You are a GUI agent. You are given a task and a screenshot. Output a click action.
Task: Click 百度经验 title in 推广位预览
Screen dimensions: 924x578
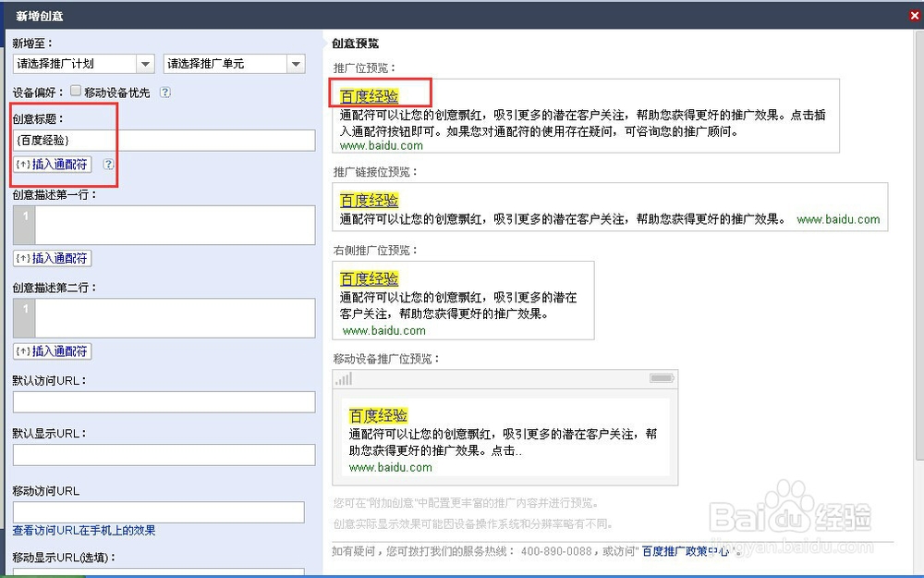click(x=370, y=96)
